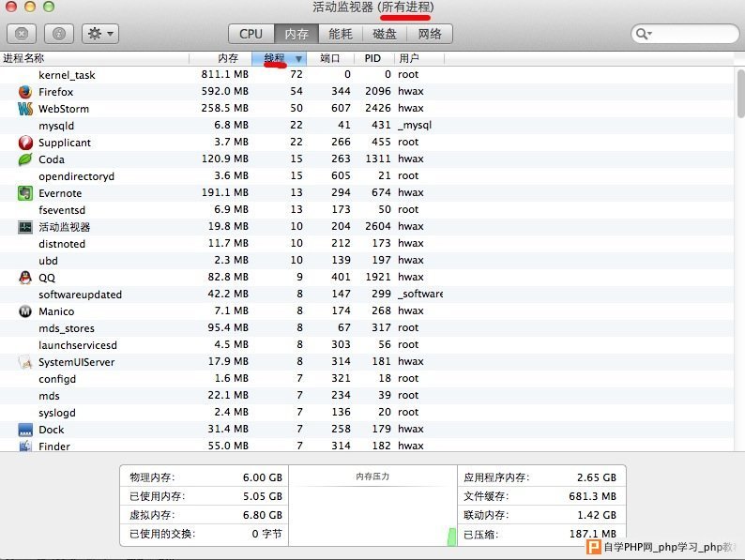
Task: Sort by 进程名称 column header
Action: pyautogui.click(x=95, y=58)
